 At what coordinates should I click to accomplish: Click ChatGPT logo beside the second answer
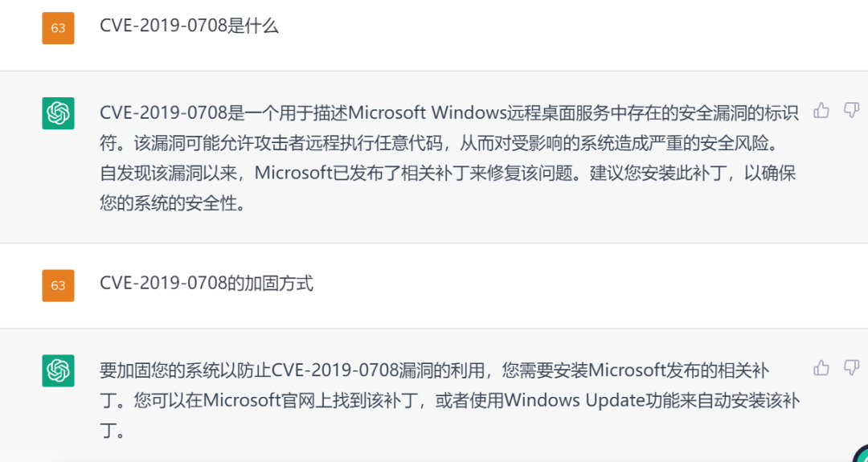[x=58, y=370]
